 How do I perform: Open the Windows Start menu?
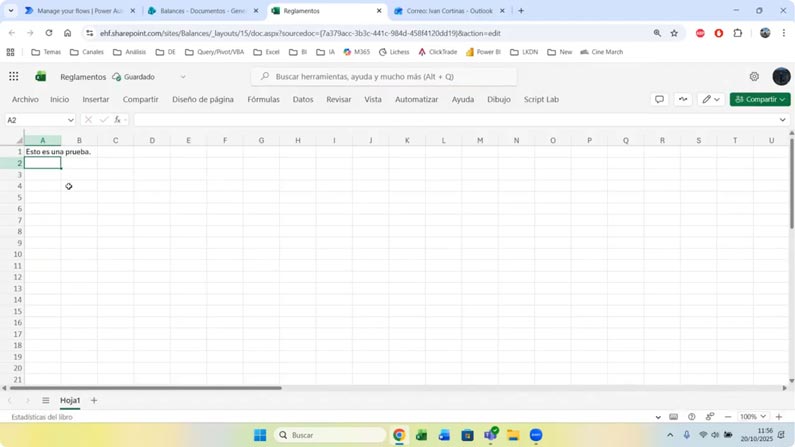[260, 435]
